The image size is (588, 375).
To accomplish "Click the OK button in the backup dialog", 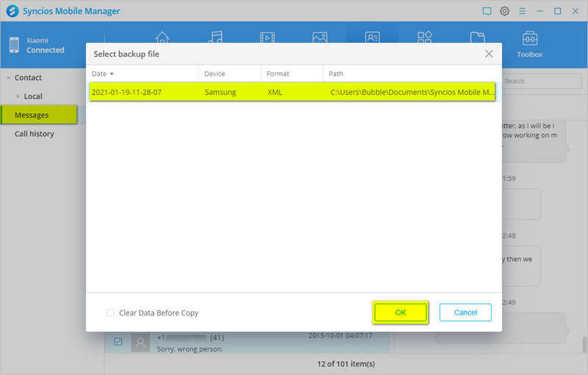I will pyautogui.click(x=401, y=312).
